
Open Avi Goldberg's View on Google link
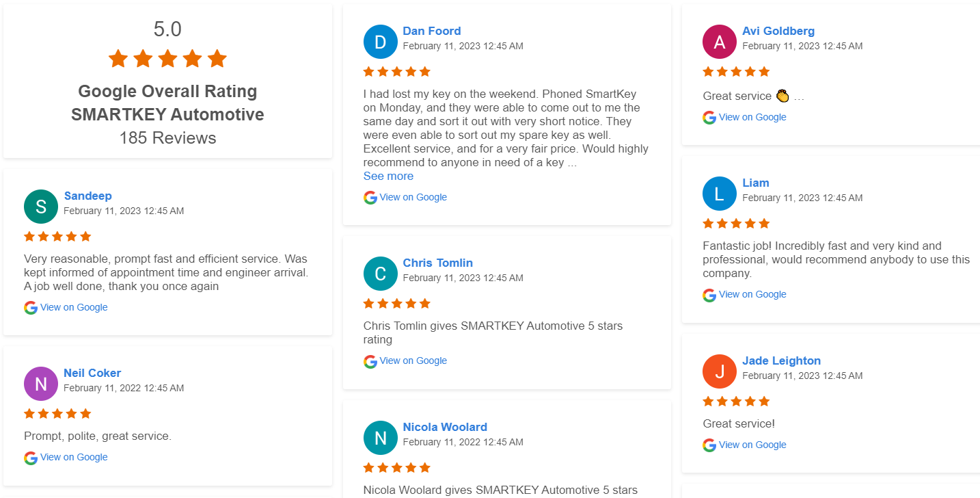pyautogui.click(x=752, y=117)
